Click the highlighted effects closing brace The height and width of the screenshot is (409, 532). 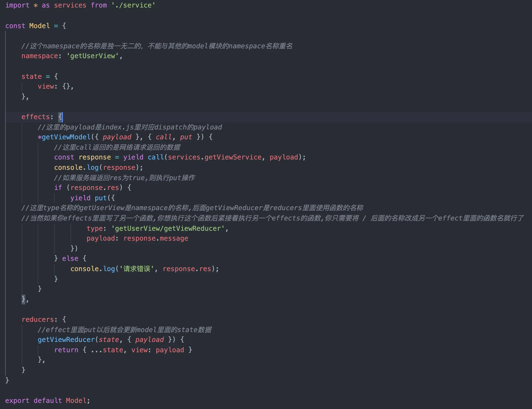(23, 299)
